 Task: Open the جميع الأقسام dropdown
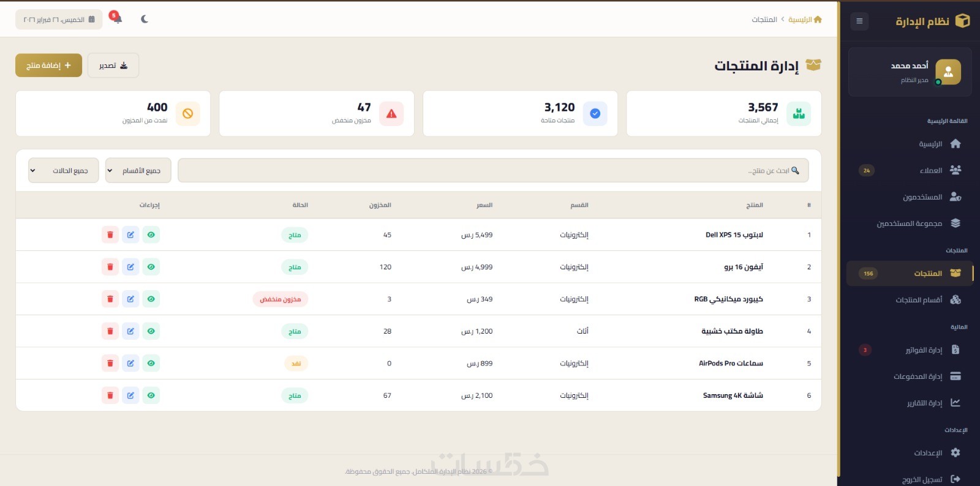pyautogui.click(x=138, y=171)
